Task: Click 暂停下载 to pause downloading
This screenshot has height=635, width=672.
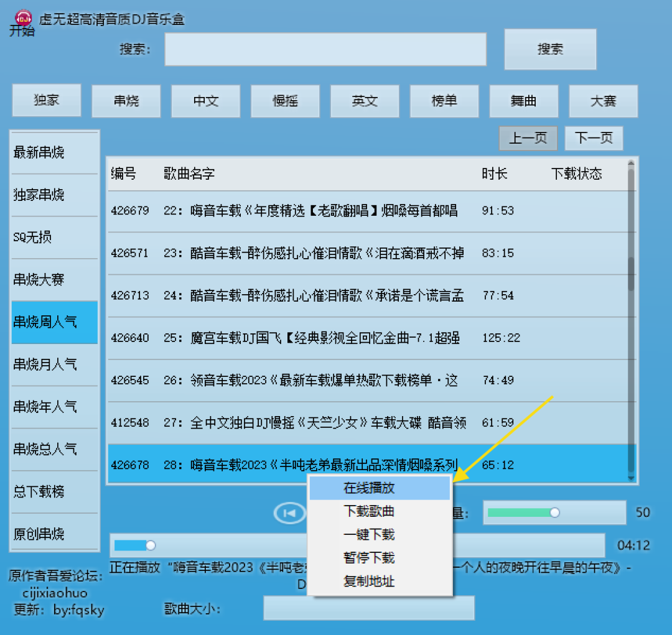Action: click(x=370, y=558)
